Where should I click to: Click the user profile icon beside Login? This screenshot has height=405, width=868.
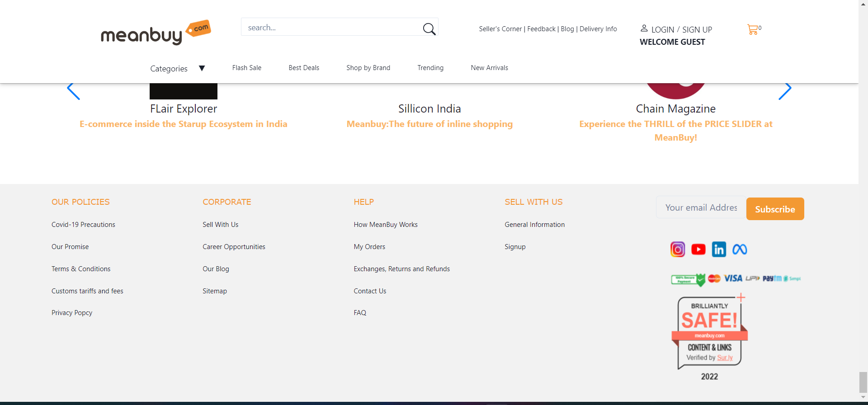click(x=644, y=28)
